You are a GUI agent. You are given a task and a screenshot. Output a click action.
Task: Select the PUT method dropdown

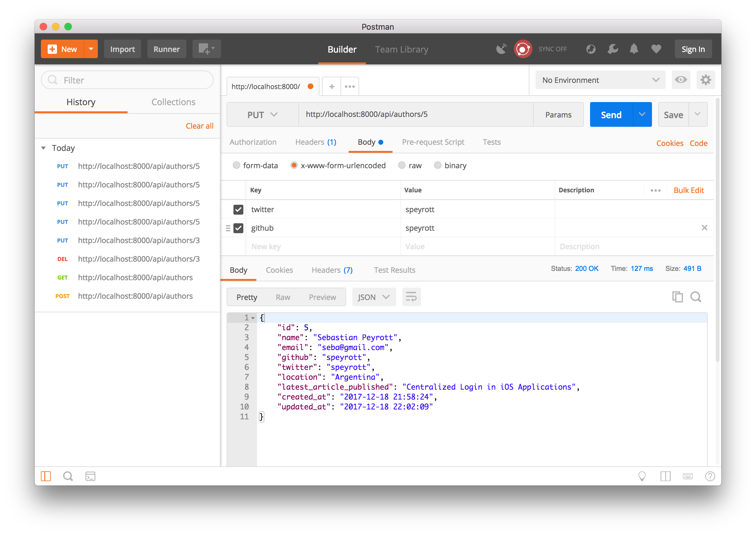(261, 114)
